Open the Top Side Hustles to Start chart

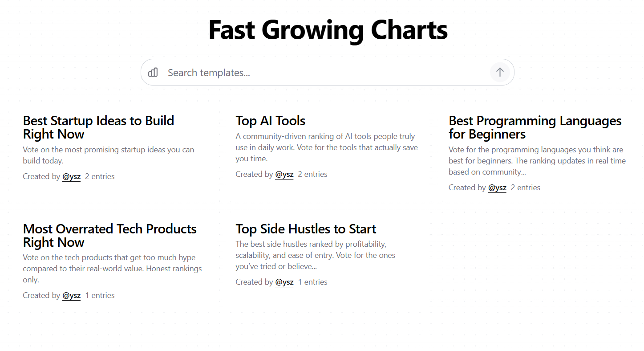click(x=306, y=229)
